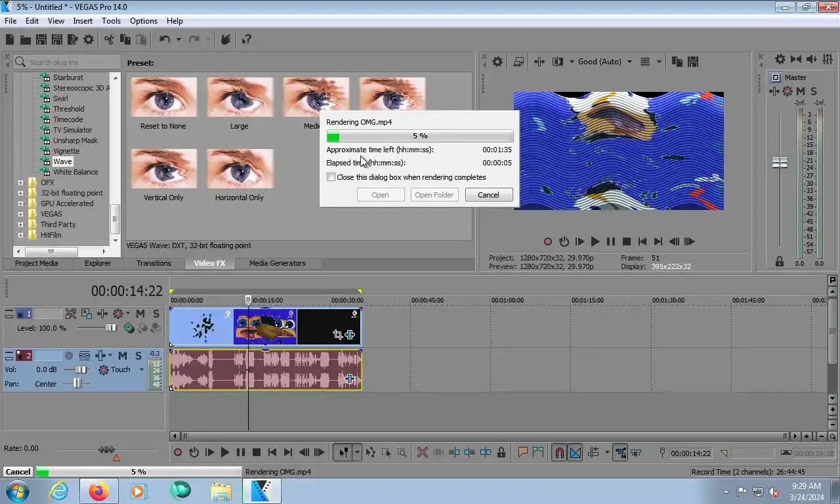Click the Cut scissors icon
This screenshot has height=504, width=840.
(x=110, y=40)
